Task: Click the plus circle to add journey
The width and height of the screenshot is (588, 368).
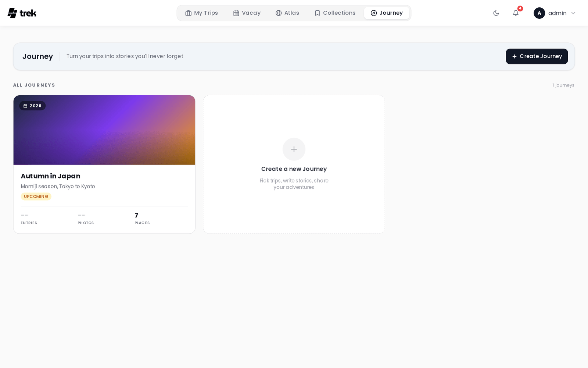Action: pyautogui.click(x=294, y=149)
